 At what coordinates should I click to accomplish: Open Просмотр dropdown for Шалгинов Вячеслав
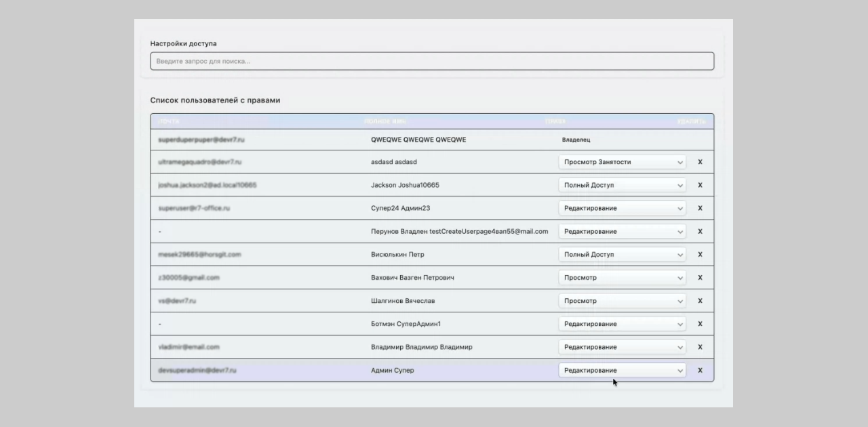pos(622,301)
